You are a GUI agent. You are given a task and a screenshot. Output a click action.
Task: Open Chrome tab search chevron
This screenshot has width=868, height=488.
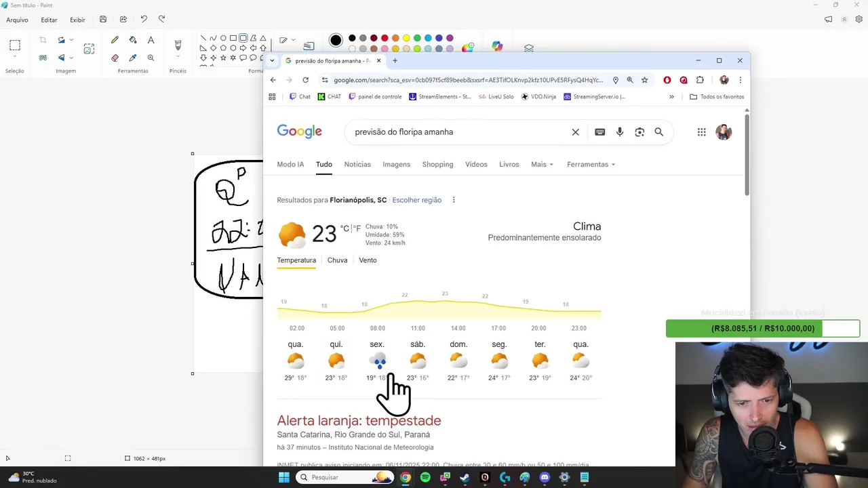coord(272,60)
